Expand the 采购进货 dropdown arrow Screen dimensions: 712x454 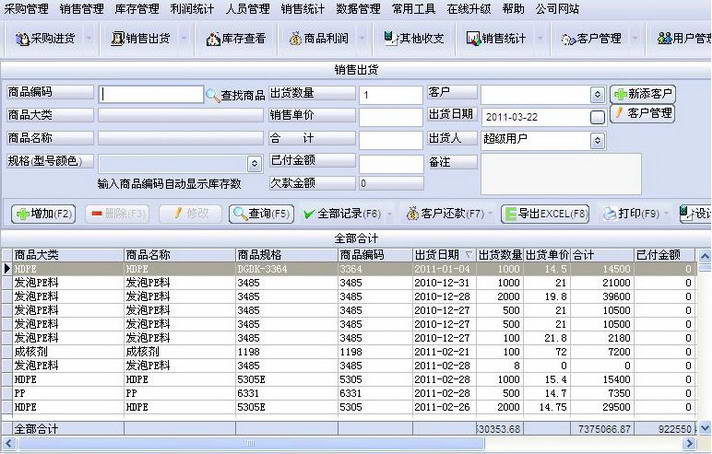coord(89,39)
